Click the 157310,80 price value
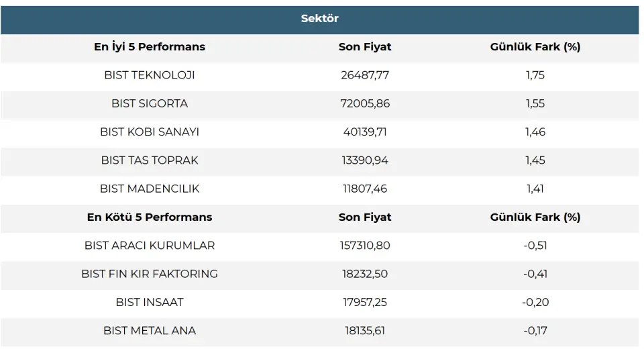This screenshot has height=349, width=644. click(x=365, y=245)
